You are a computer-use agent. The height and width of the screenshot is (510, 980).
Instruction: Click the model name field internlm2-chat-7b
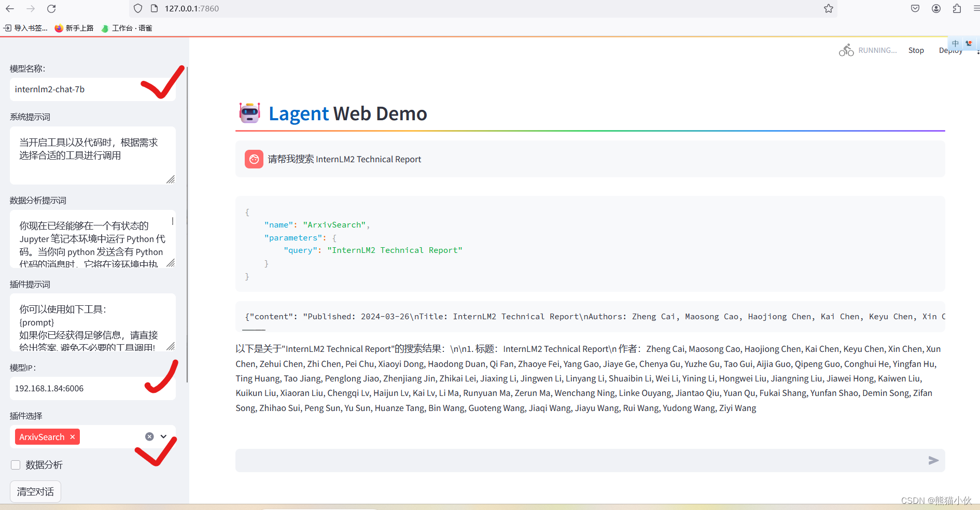point(92,89)
